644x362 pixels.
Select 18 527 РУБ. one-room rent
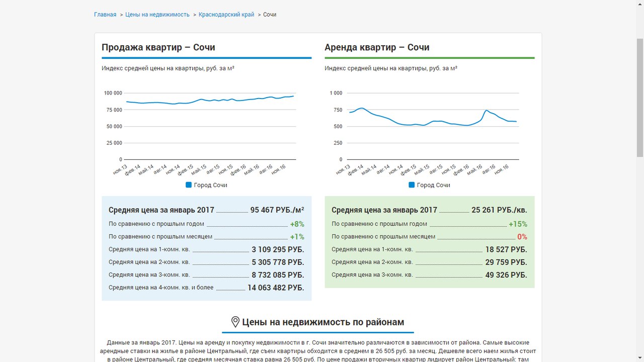(506, 249)
